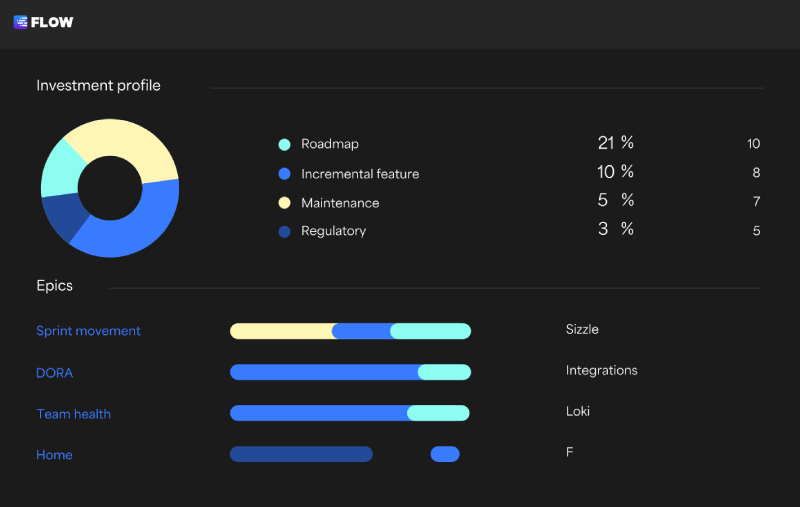Screen dimensions: 800x507
Task: Click the Flow logo icon
Action: [20, 22]
